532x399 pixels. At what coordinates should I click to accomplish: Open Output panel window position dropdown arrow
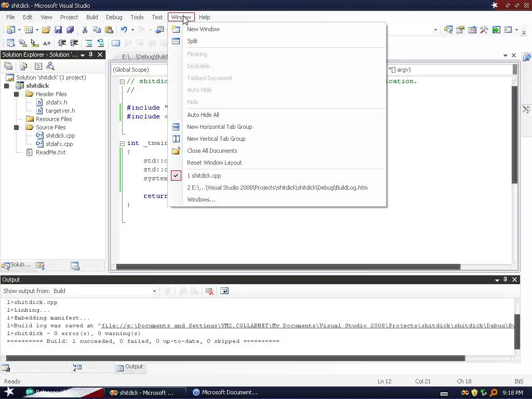[497, 280]
